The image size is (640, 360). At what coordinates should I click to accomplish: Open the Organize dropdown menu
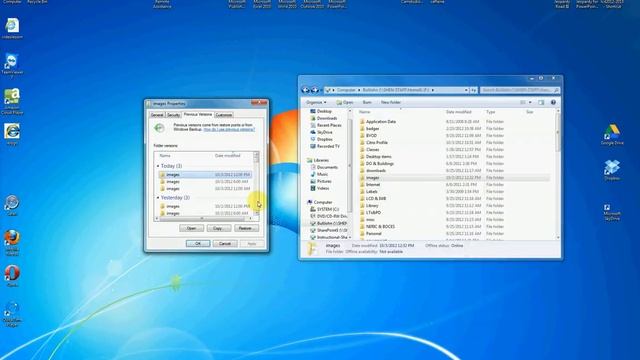pos(316,102)
